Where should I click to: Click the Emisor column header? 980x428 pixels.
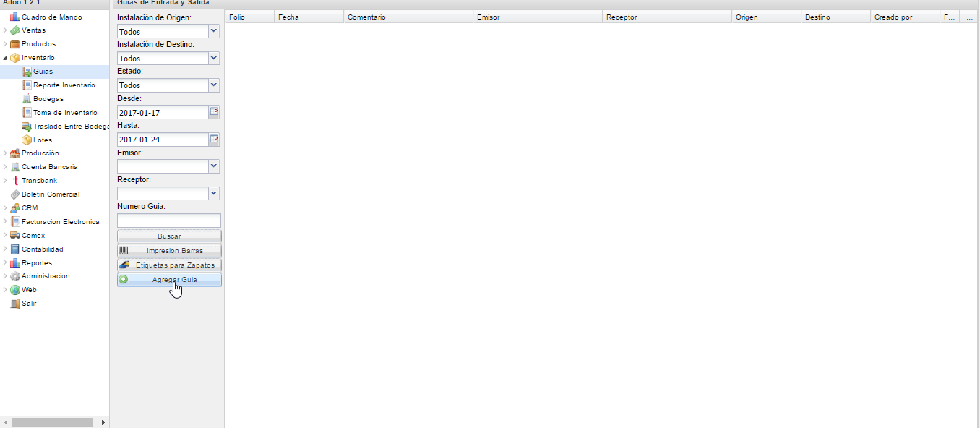click(537, 17)
